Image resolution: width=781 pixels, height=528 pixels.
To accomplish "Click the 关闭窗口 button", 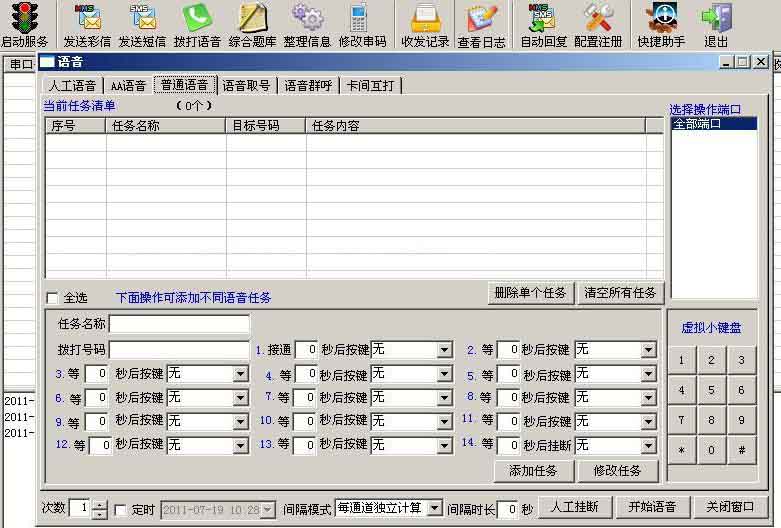I will (730, 507).
